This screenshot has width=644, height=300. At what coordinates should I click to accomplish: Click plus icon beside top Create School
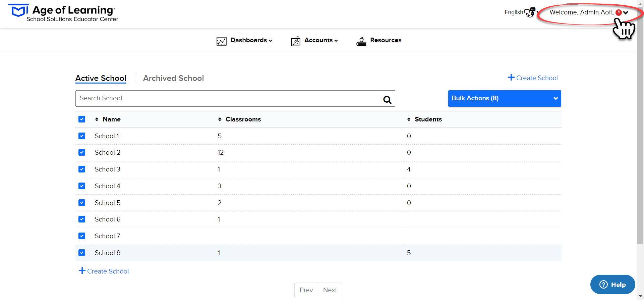click(x=511, y=77)
